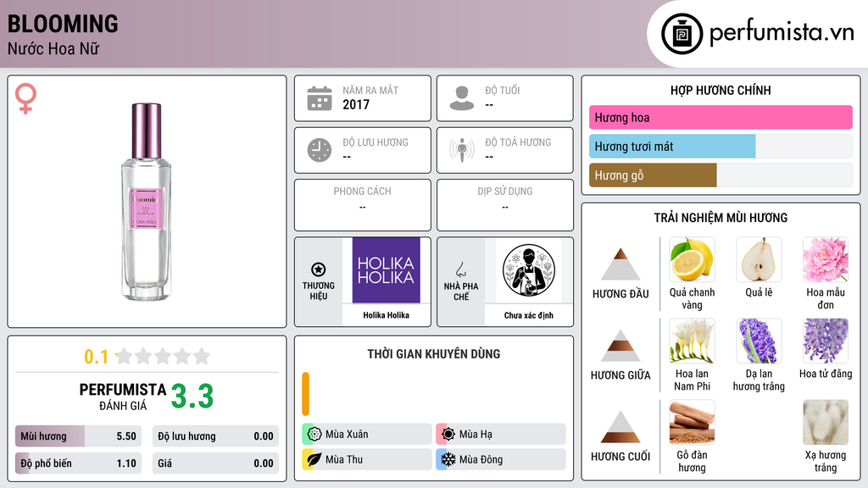The height and width of the screenshot is (488, 868).
Task: Select the Hoa tử đằng wisteria note
Action: point(826,341)
